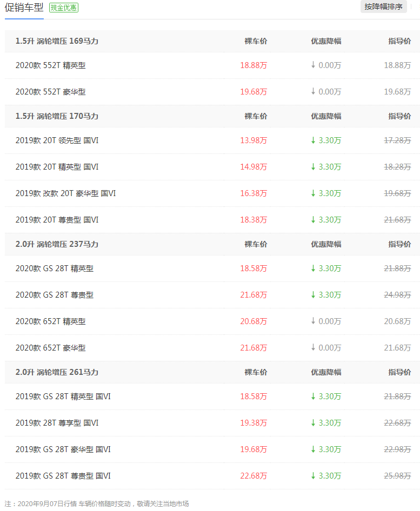Viewport: 420px width, 511px height.
Task: Click the 16.38万 bare car price
Action: click(254, 193)
